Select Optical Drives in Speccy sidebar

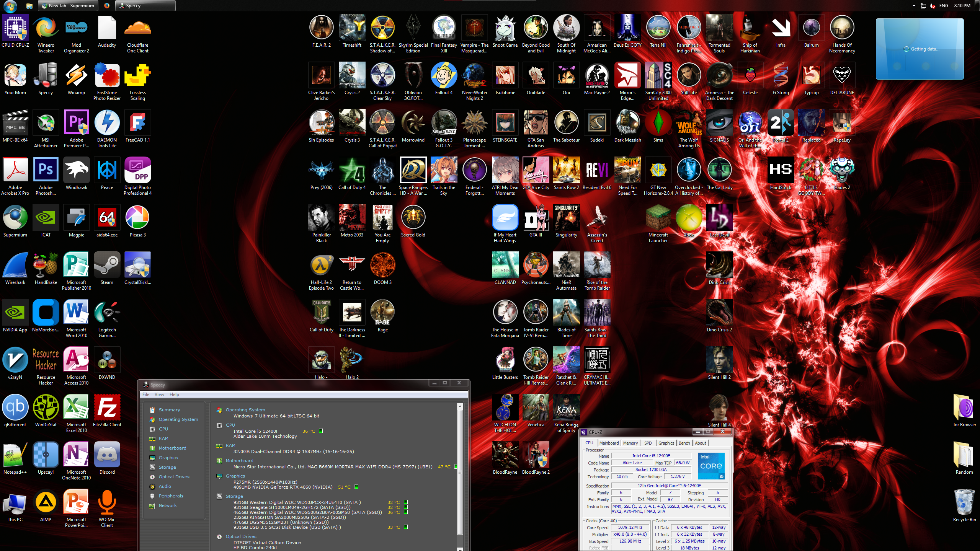174,477
